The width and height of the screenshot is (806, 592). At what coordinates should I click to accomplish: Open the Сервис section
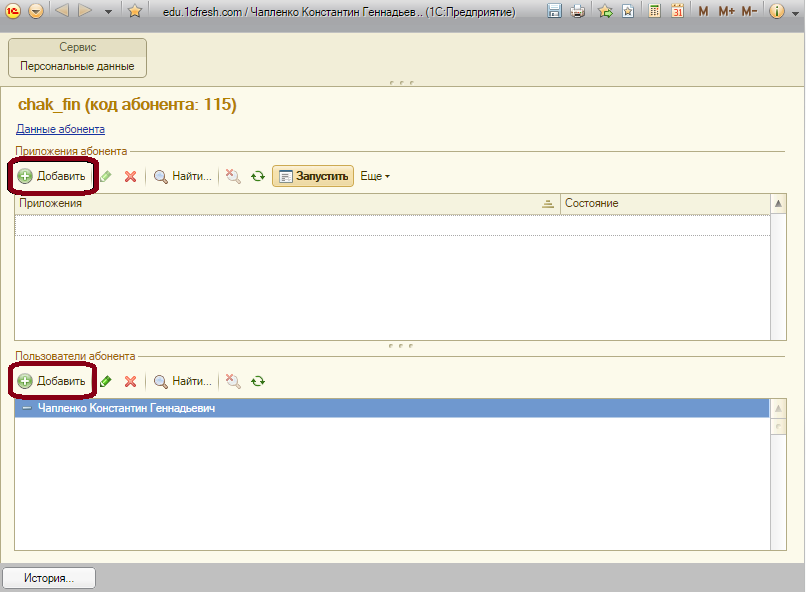click(78, 47)
